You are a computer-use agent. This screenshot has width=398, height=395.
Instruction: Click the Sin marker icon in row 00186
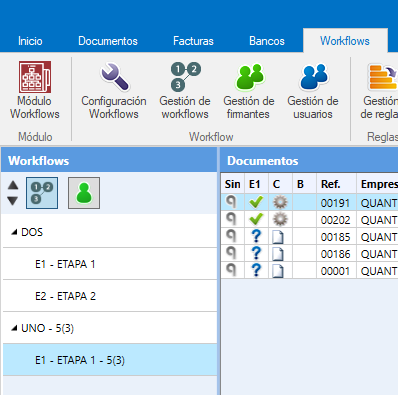coord(231,253)
